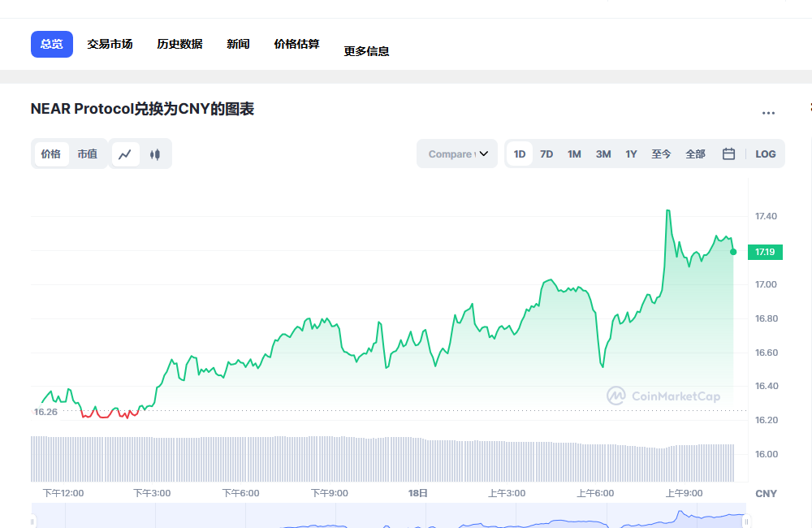Viewport: 812px width, 528px height.
Task: Open the Compare dropdown
Action: coord(457,154)
